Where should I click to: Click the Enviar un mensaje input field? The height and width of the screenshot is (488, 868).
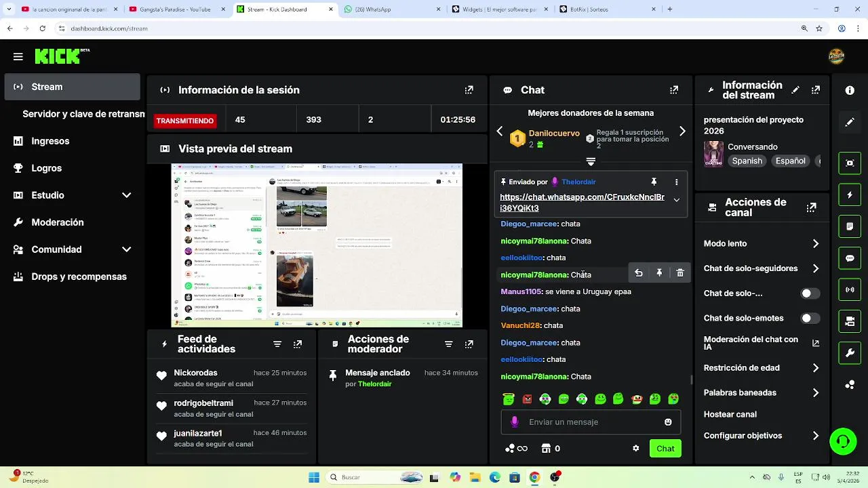[x=591, y=422]
